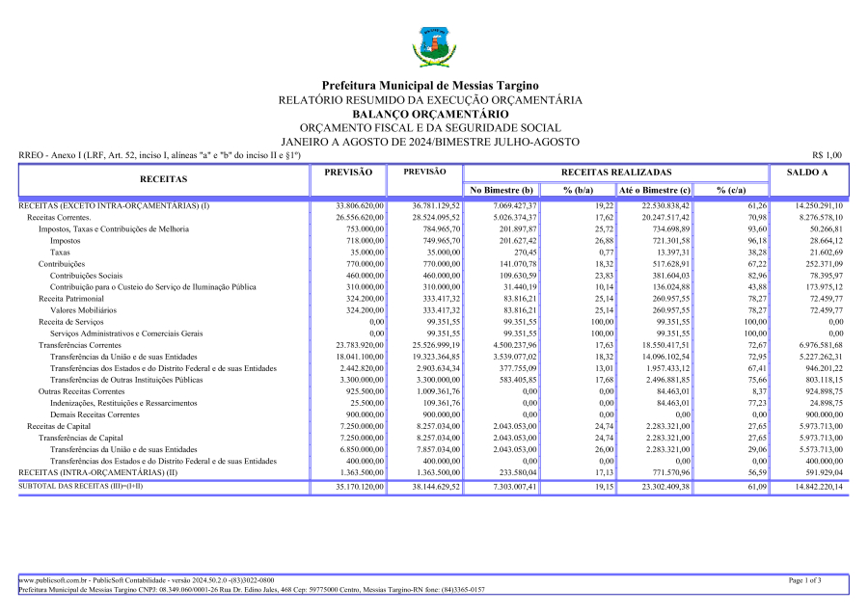Select the 'Outras Receitas Correntes' row label
Image resolution: width=868 pixels, height=614 pixels.
click(81, 391)
